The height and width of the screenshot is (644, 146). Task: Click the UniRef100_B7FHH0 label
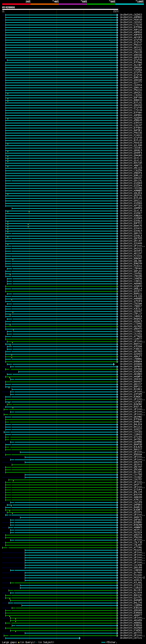click(131, 113)
